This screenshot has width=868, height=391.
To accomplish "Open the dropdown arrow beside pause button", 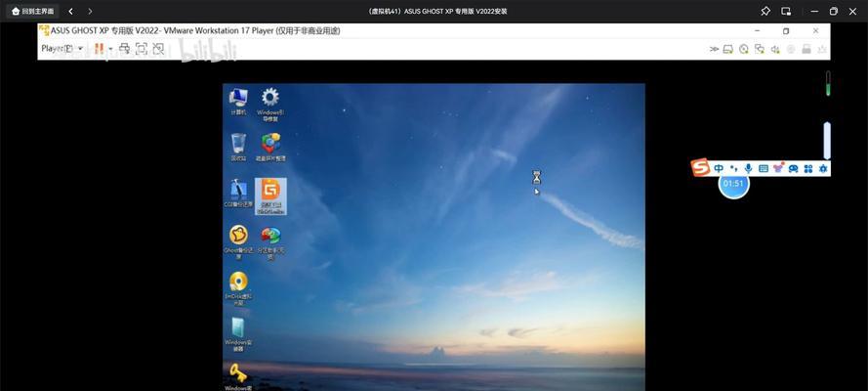I will [110, 49].
